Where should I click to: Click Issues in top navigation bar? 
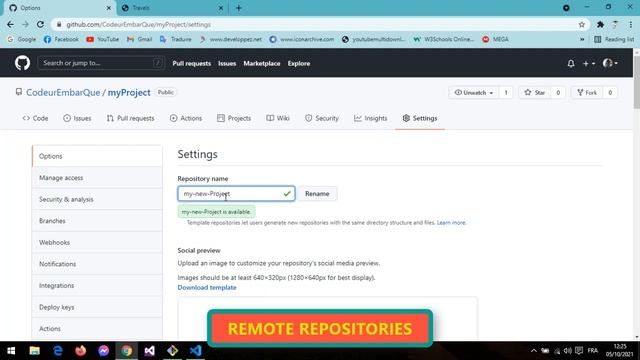(227, 64)
